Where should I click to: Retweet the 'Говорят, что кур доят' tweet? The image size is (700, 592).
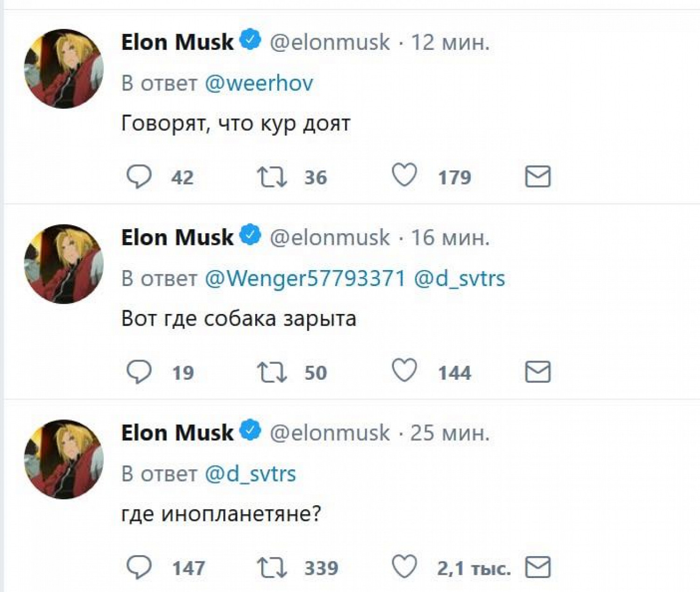[272, 177]
